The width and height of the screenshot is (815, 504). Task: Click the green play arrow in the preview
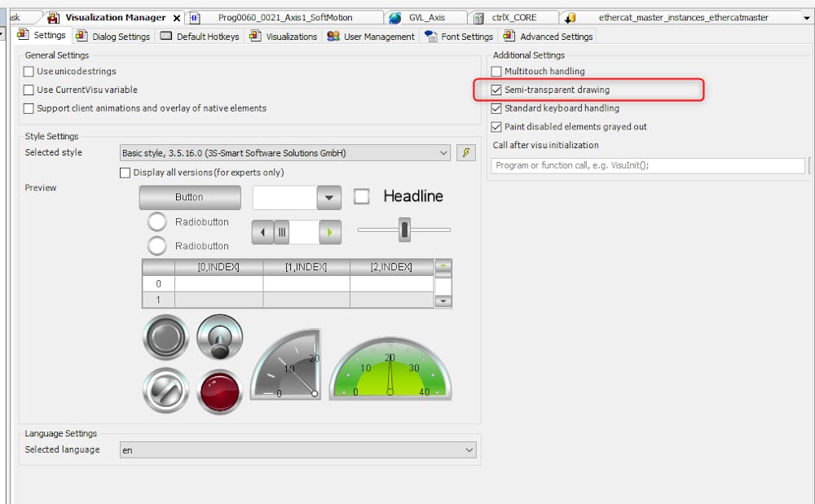(x=329, y=232)
